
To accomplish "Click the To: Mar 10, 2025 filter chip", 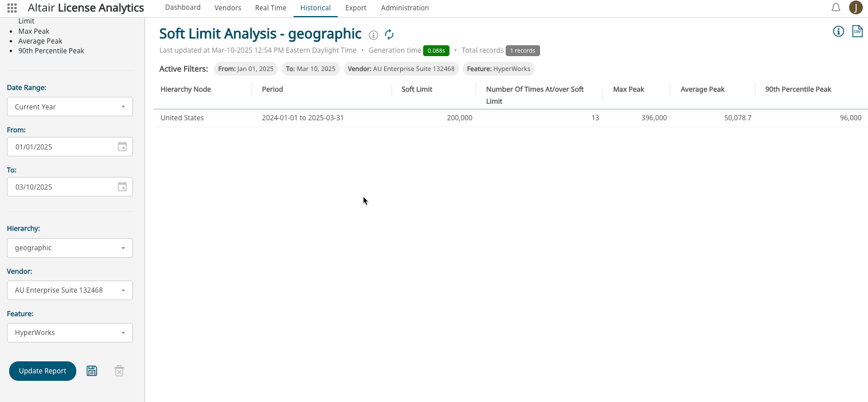I will (x=311, y=69).
